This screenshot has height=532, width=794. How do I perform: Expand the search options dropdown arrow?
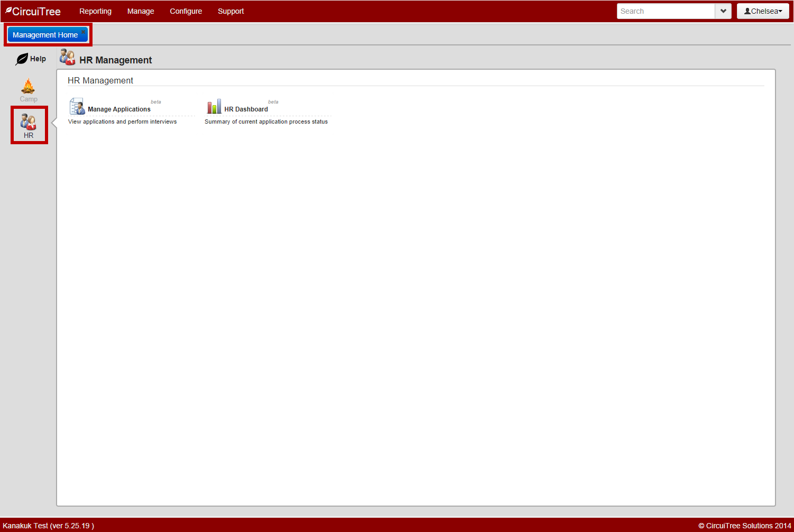(x=723, y=11)
